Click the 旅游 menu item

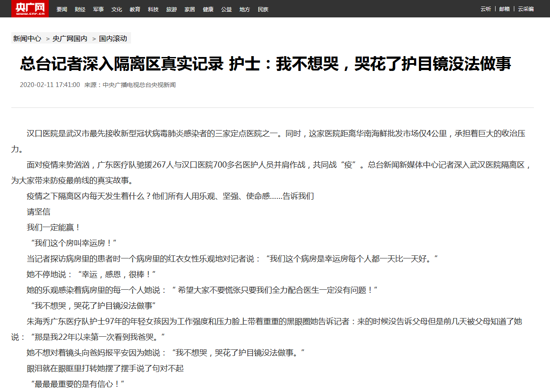coord(172,9)
